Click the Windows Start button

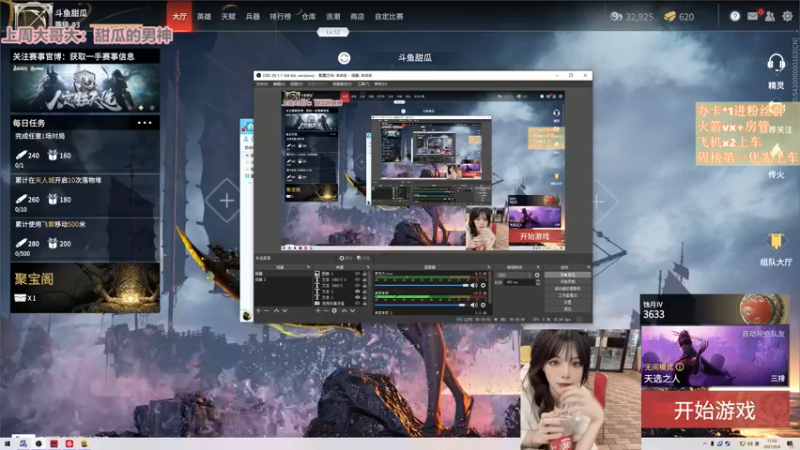(x=7, y=444)
